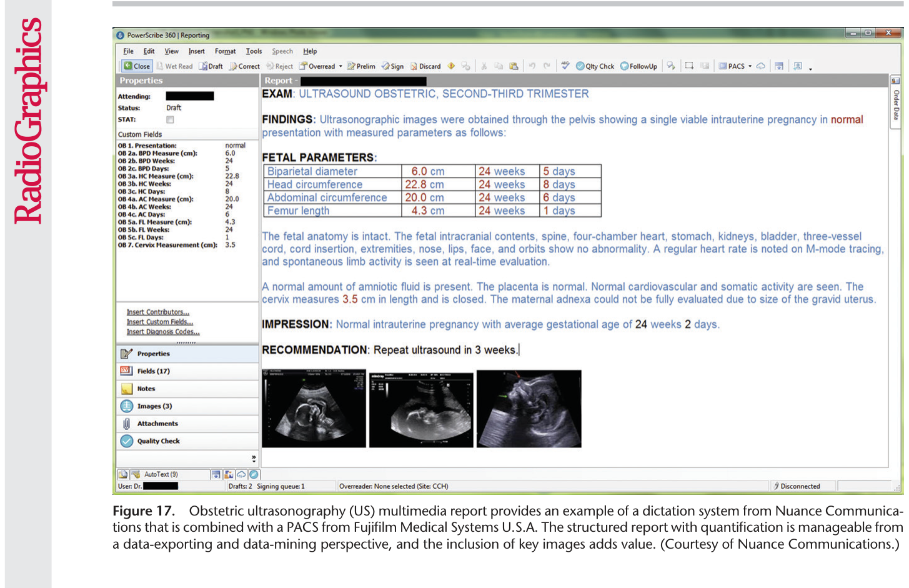Click Insert Contributors link
Viewport: 909px width, 588px height.
157,312
